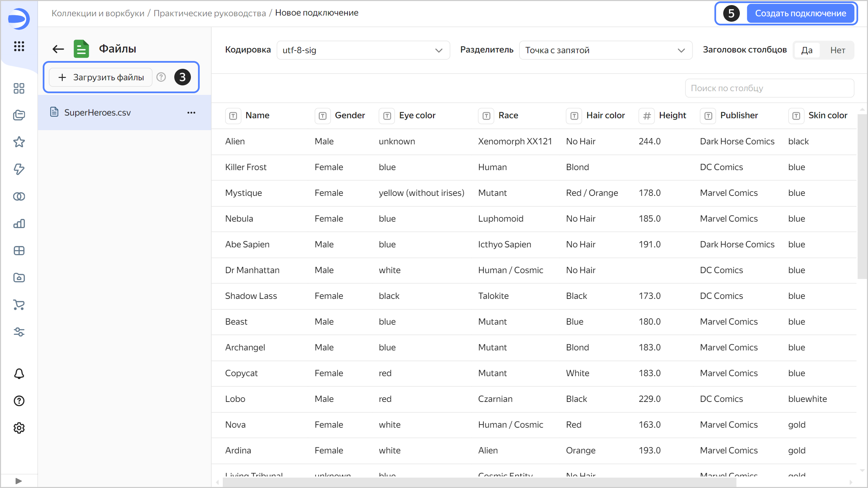Click the back arrow next to Файлы
Viewport: 868px width, 488px height.
pyautogui.click(x=58, y=49)
